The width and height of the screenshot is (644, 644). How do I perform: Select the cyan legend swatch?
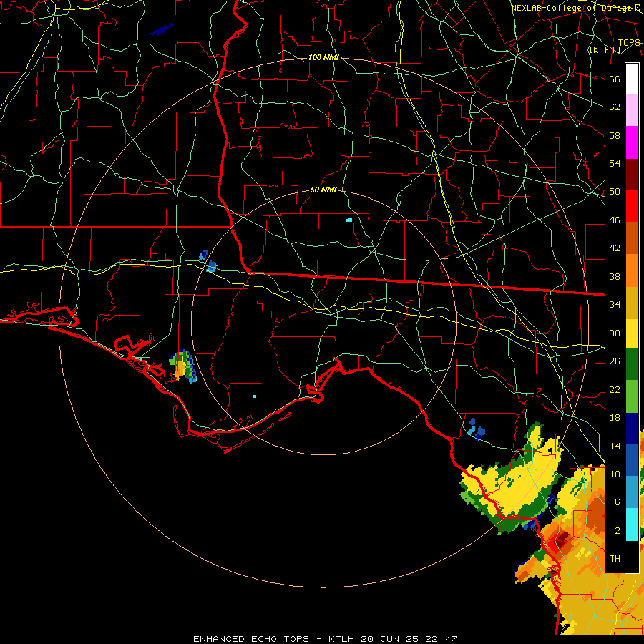[x=632, y=525]
